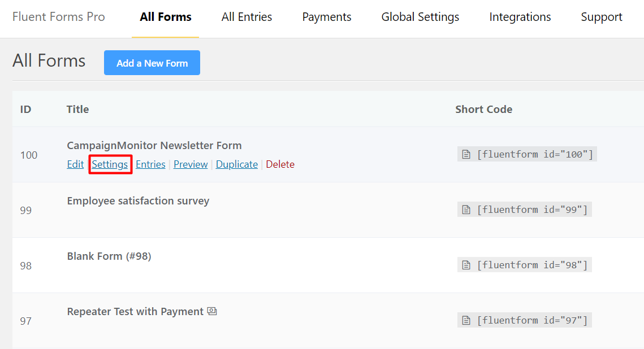
Task: Duplicate the CampaignMonitor Newsletter Form
Action: pos(237,164)
